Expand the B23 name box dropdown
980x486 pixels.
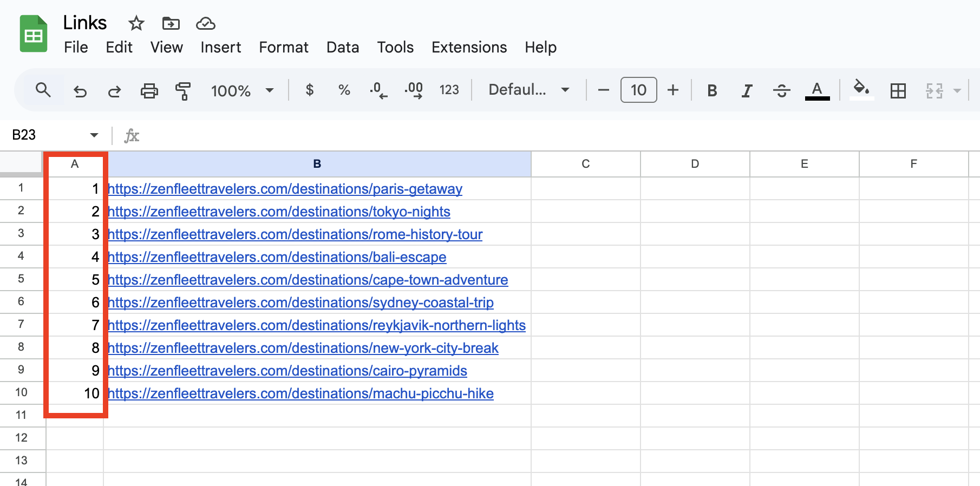[x=94, y=135]
